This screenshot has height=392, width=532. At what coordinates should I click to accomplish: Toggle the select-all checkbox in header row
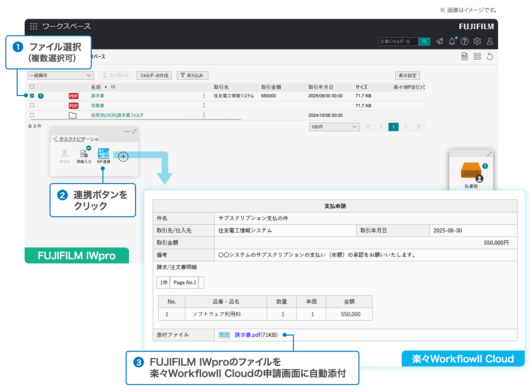(32, 87)
